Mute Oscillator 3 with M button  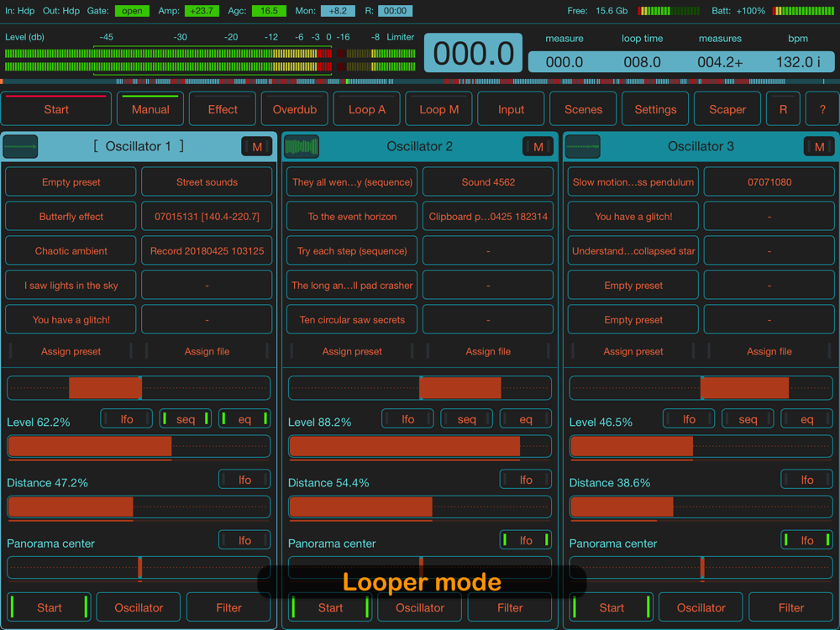[819, 147]
